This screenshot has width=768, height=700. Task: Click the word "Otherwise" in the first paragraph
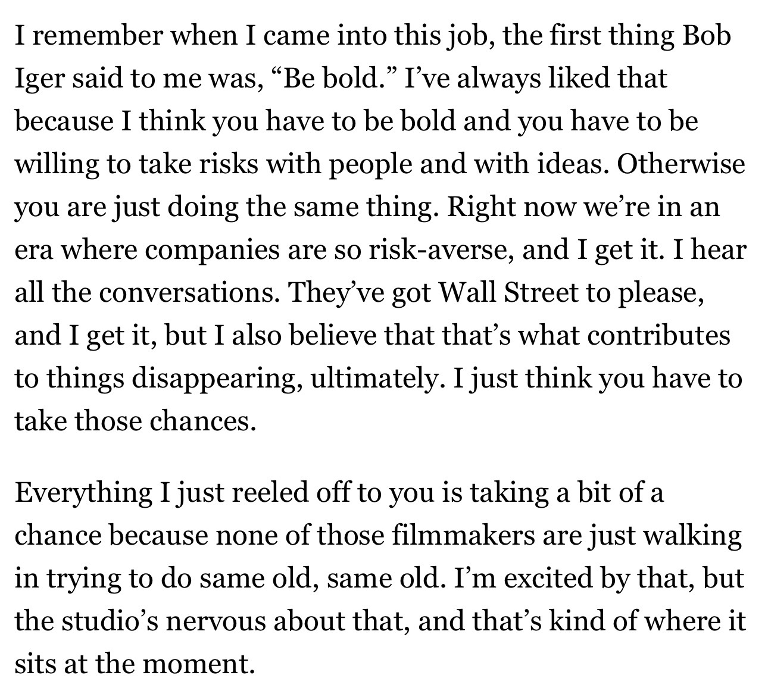(680, 165)
